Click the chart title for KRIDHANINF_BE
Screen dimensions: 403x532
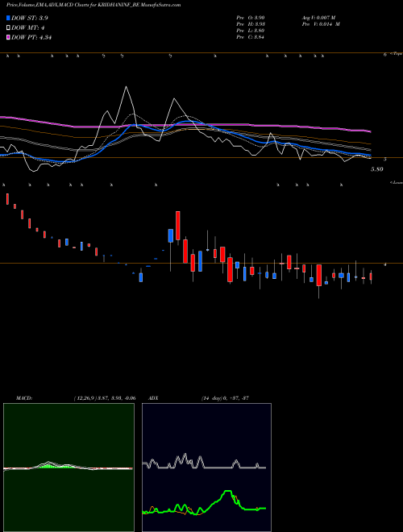(93, 5)
